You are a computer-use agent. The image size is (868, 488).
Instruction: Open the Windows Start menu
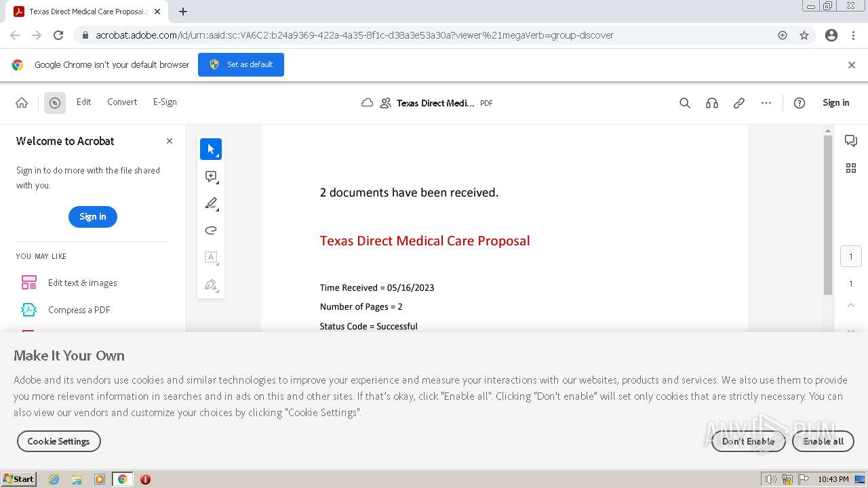tap(19, 479)
